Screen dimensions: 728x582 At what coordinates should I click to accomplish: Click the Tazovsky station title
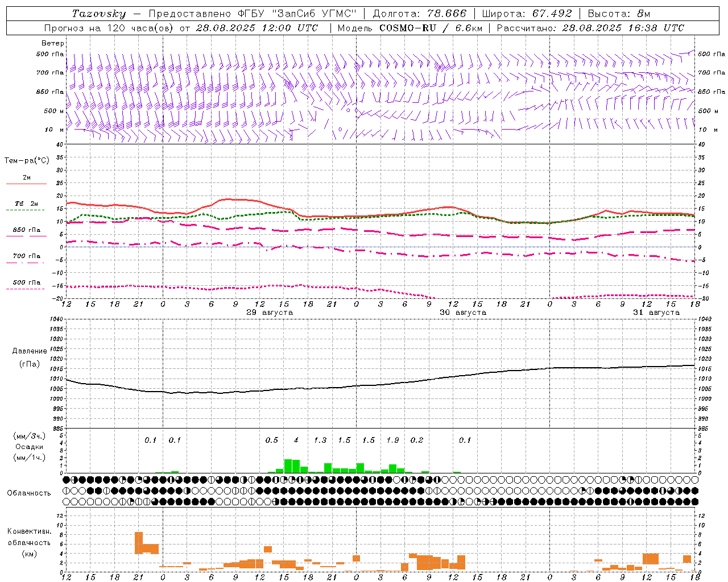(x=99, y=14)
